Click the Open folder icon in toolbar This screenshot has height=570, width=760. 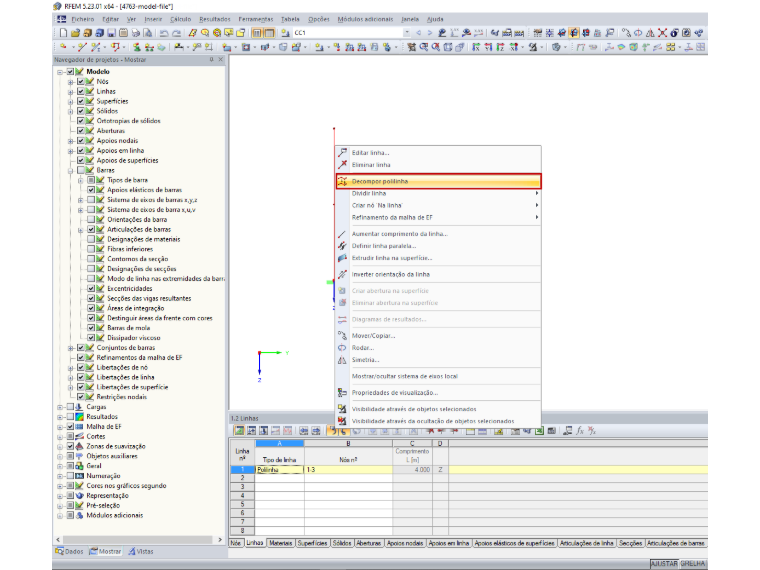point(75,33)
